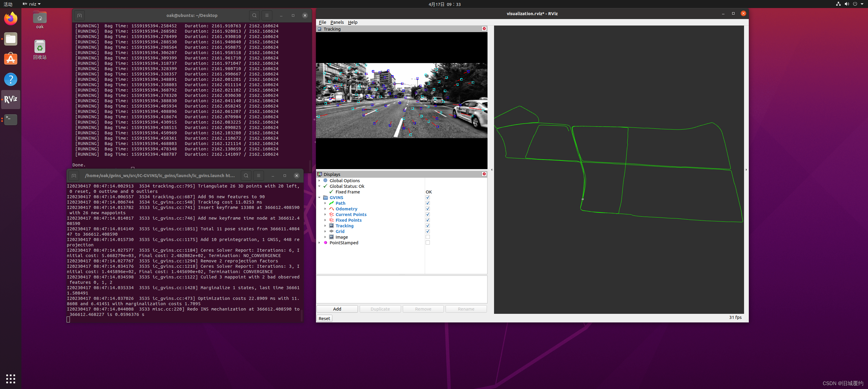Image resolution: width=868 pixels, height=389 pixels.
Task: Click the PointStamped purple dot icon
Action: 325,242
